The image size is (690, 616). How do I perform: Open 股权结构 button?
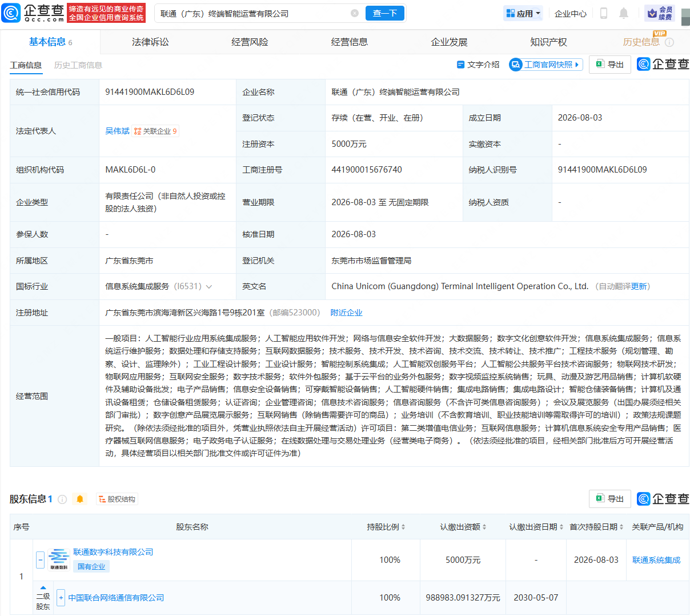(117, 499)
